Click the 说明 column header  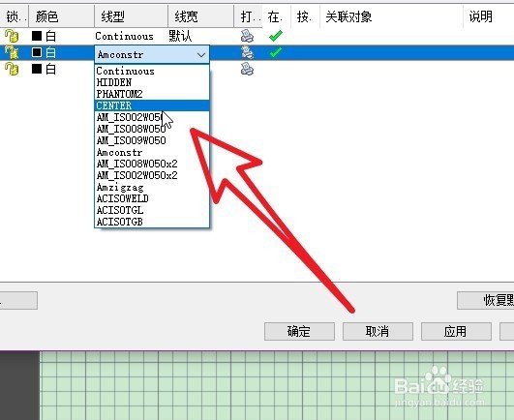click(489, 16)
